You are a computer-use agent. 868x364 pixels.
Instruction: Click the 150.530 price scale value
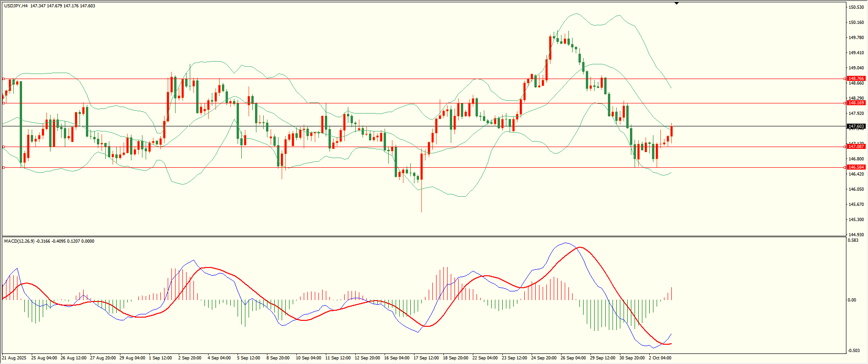pos(856,7)
